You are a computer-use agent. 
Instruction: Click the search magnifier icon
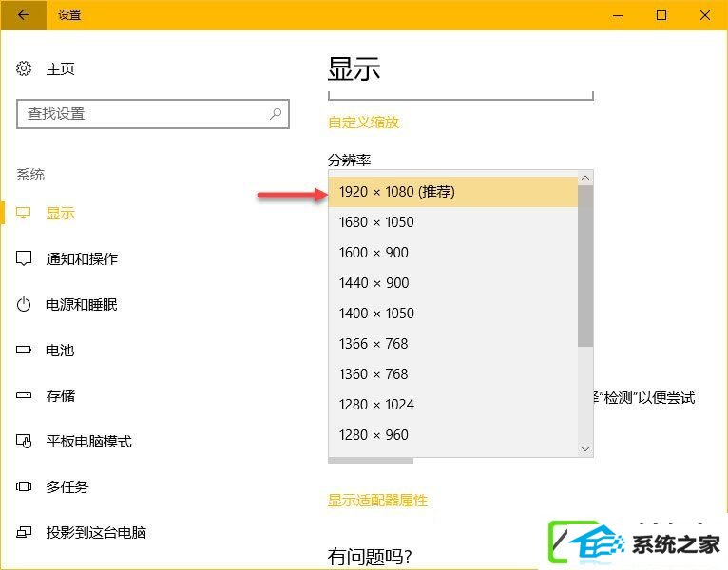pyautogui.click(x=276, y=113)
